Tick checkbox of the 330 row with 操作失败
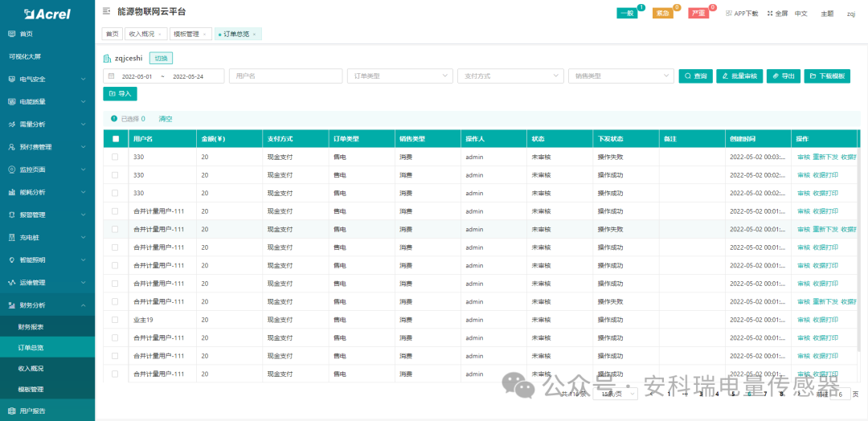The width and height of the screenshot is (868, 421). point(115,157)
